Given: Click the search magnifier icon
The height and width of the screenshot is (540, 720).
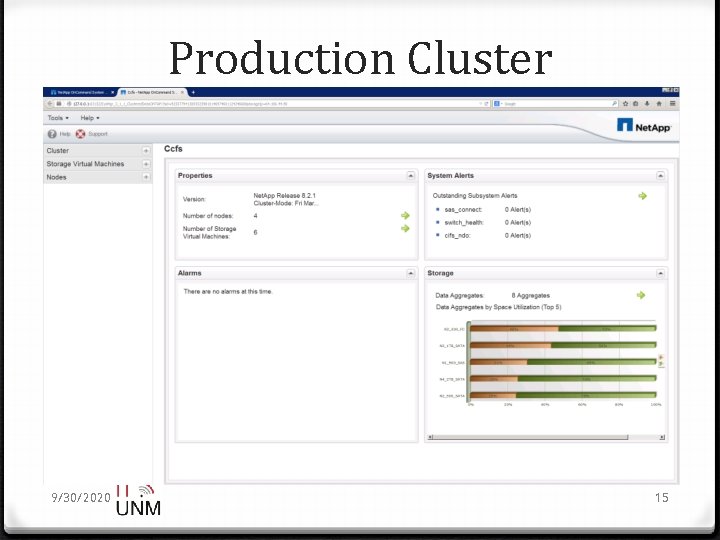Looking at the screenshot, I should coord(614,104).
